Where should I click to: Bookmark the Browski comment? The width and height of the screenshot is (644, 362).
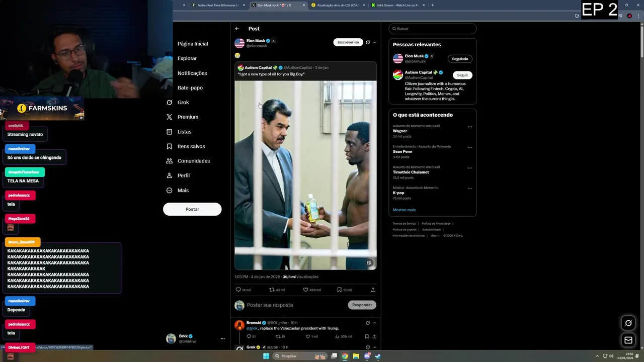[x=367, y=336]
